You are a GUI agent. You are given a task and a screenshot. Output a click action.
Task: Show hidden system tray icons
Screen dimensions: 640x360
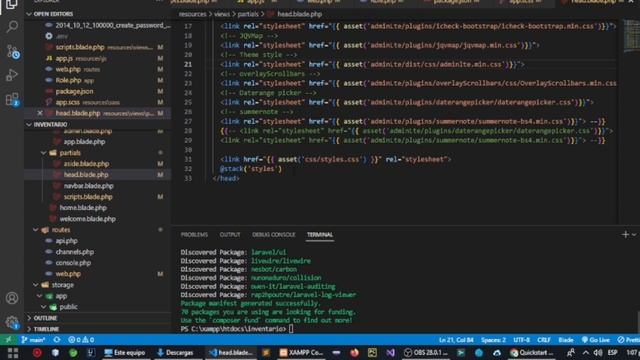pos(586,353)
